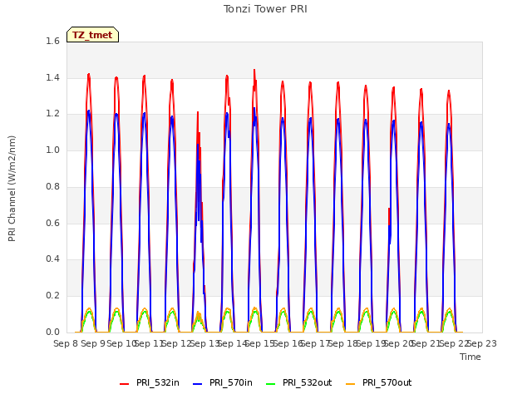Click the 0.2 y-axis tick label
The height and width of the screenshot is (399, 532).
point(52,296)
